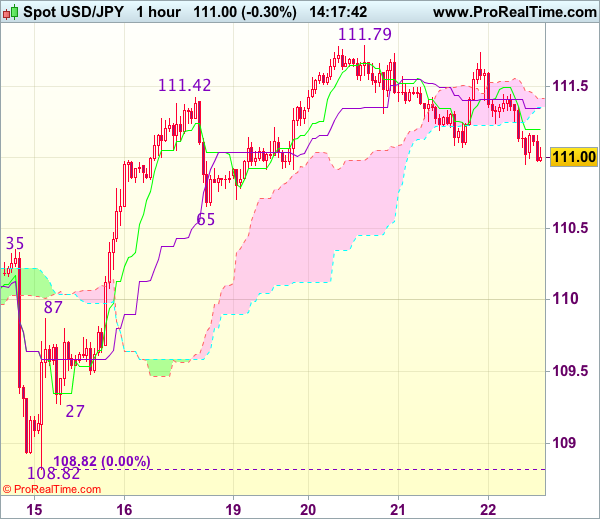Click date label 16 on time axis

[124, 510]
